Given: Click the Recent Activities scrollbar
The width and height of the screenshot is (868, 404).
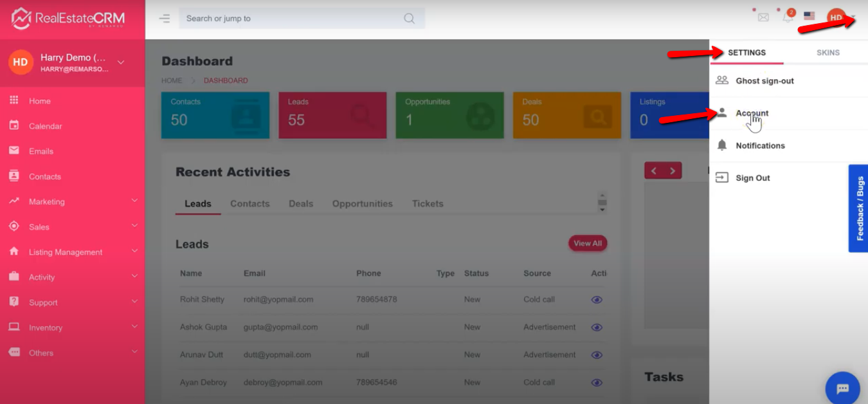Looking at the screenshot, I should (x=602, y=201).
